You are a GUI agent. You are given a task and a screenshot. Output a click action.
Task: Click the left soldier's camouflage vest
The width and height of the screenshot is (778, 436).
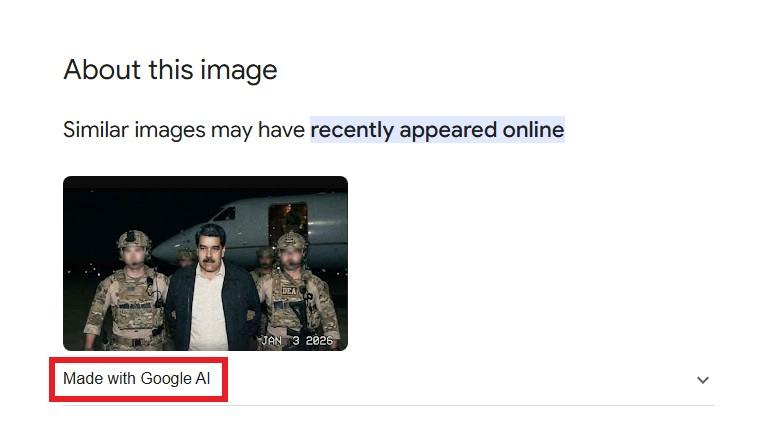(131, 303)
